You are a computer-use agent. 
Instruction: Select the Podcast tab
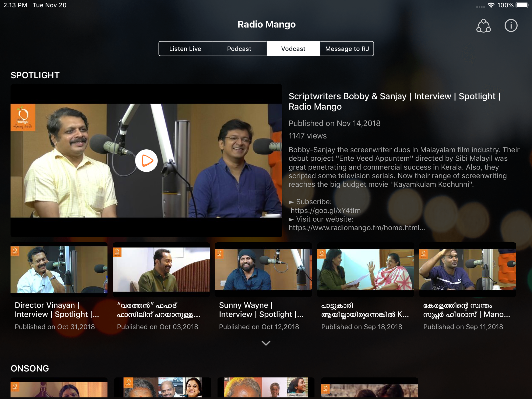pyautogui.click(x=239, y=49)
